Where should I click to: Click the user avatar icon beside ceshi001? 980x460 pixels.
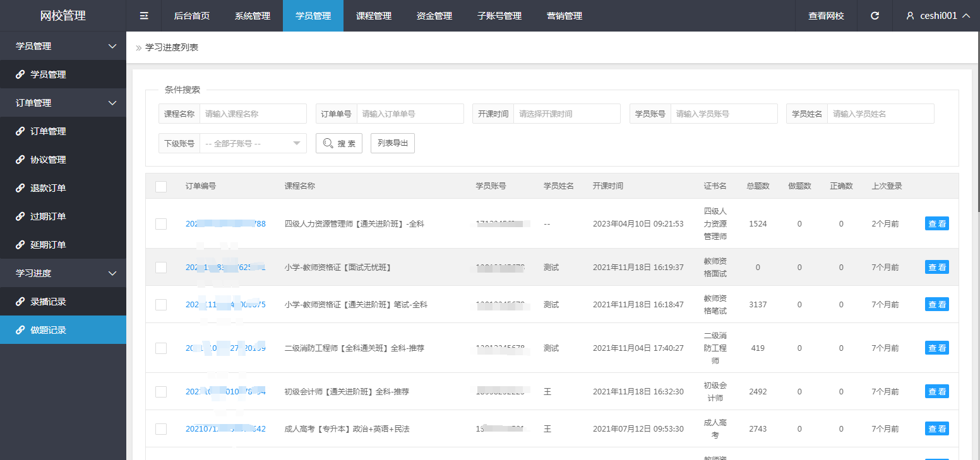tap(910, 16)
